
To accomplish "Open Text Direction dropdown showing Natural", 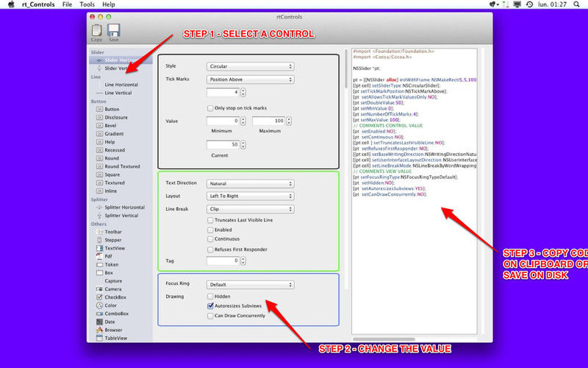I will 250,183.
